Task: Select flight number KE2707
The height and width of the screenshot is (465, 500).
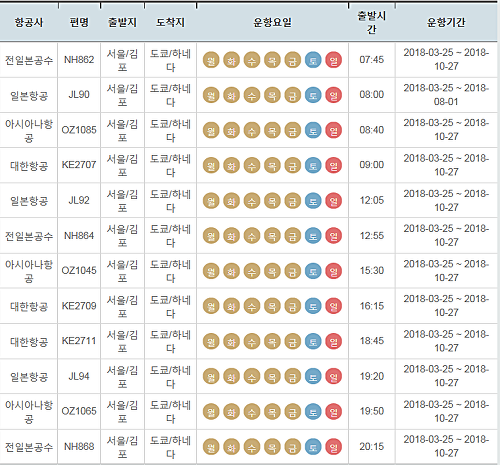Action: coord(79,165)
